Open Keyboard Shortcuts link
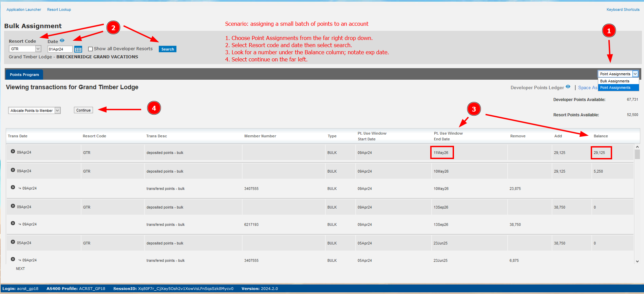Screen dimensions: 644x294 click(623, 9)
